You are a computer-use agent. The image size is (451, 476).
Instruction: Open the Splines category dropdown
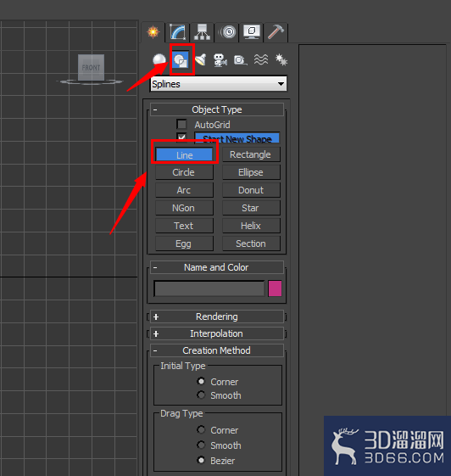coord(219,84)
